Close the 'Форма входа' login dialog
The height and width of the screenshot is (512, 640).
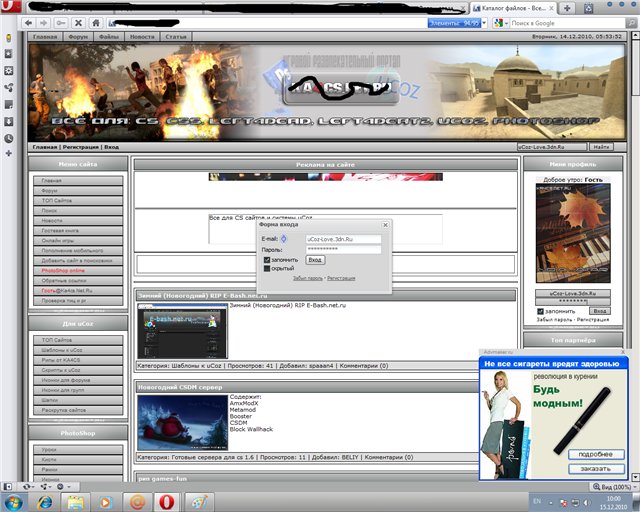click(385, 225)
